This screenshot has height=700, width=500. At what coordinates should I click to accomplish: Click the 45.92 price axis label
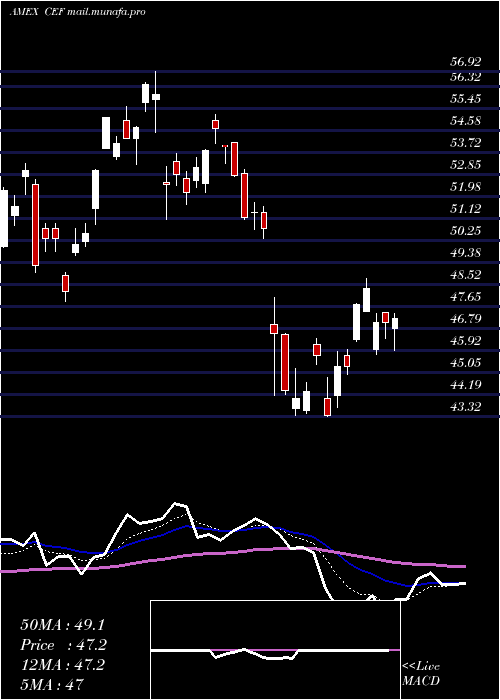(x=465, y=341)
